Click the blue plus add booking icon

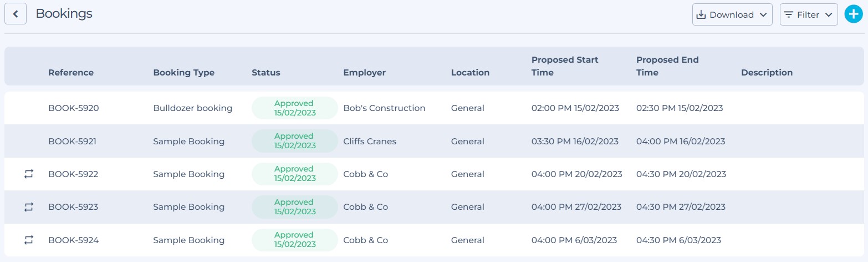tap(854, 14)
